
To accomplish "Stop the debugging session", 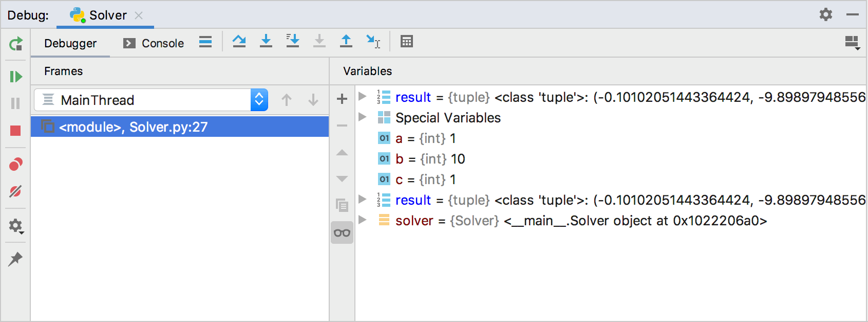I will [x=15, y=131].
